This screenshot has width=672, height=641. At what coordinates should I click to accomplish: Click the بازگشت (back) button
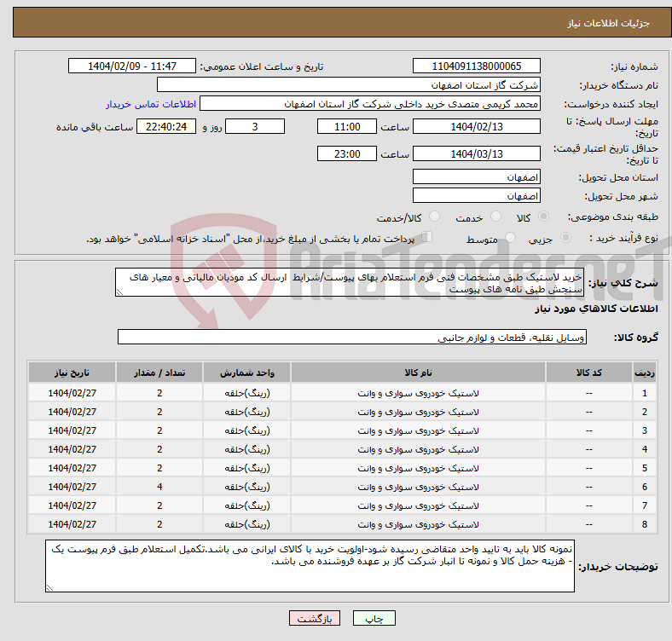tap(315, 618)
